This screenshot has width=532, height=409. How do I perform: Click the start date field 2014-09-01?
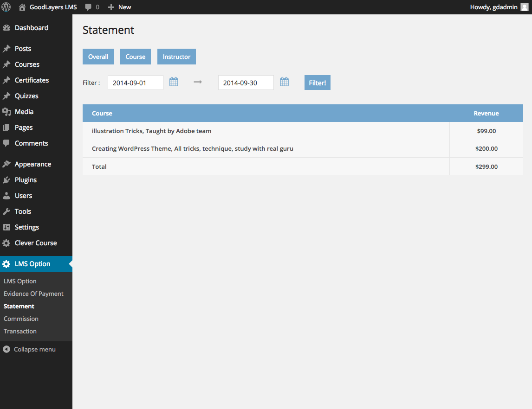136,83
